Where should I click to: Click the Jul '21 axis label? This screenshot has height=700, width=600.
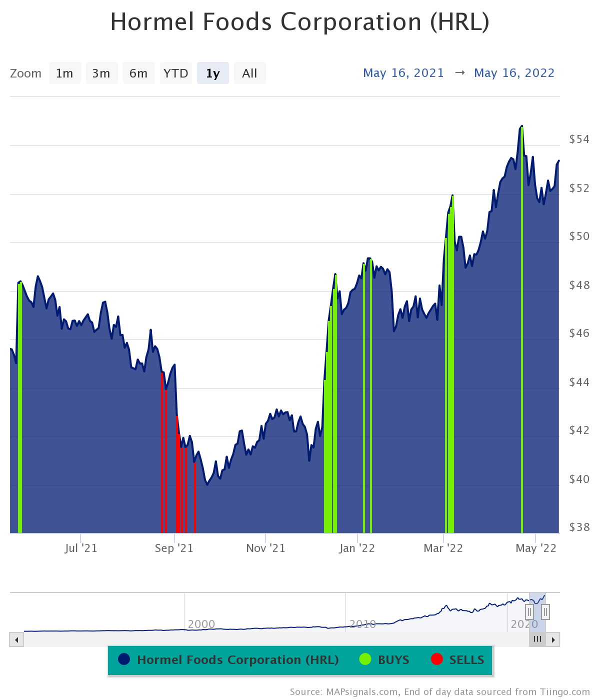click(x=81, y=548)
